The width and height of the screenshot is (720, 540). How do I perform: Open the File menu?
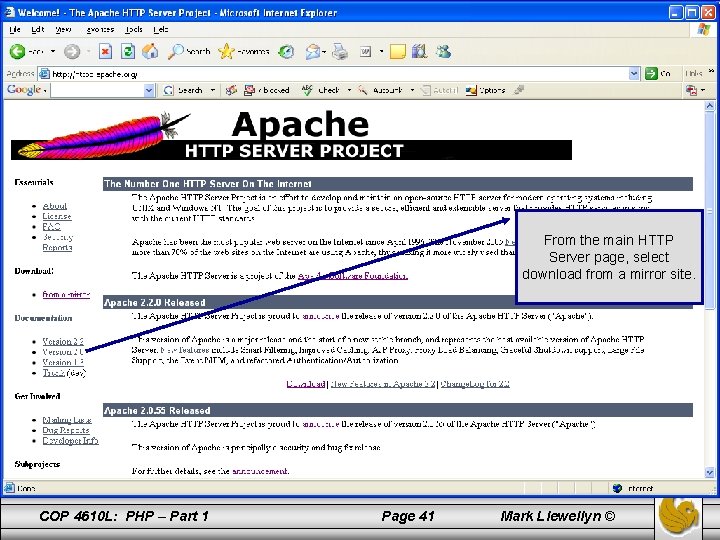15,29
